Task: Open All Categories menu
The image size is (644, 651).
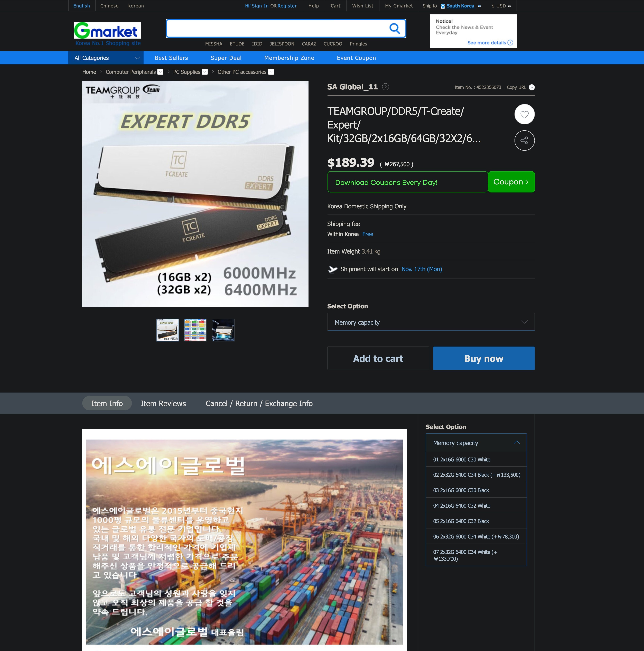Action: tap(106, 58)
